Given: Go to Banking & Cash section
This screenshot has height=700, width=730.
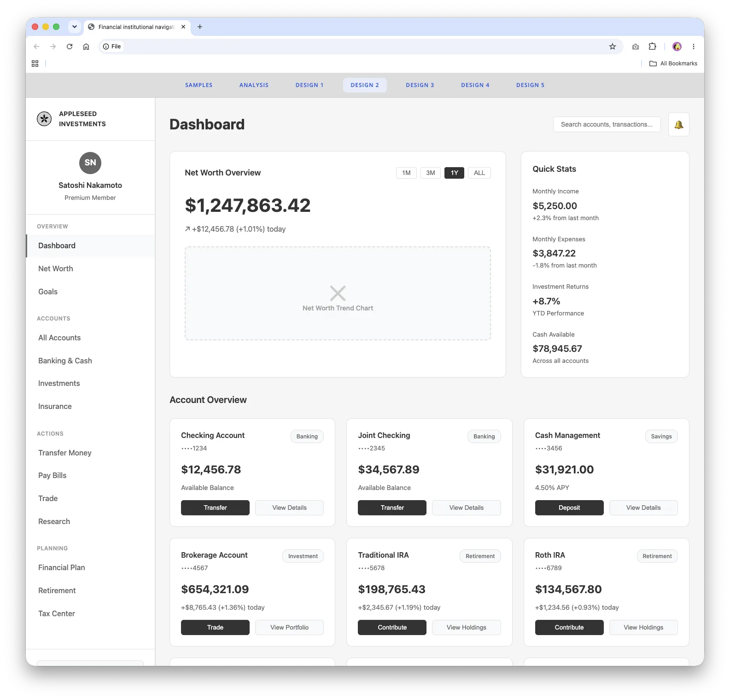Looking at the screenshot, I should click(x=90, y=361).
